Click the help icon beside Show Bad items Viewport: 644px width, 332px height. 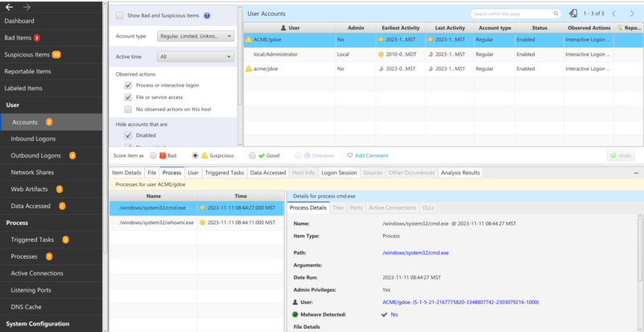point(207,15)
